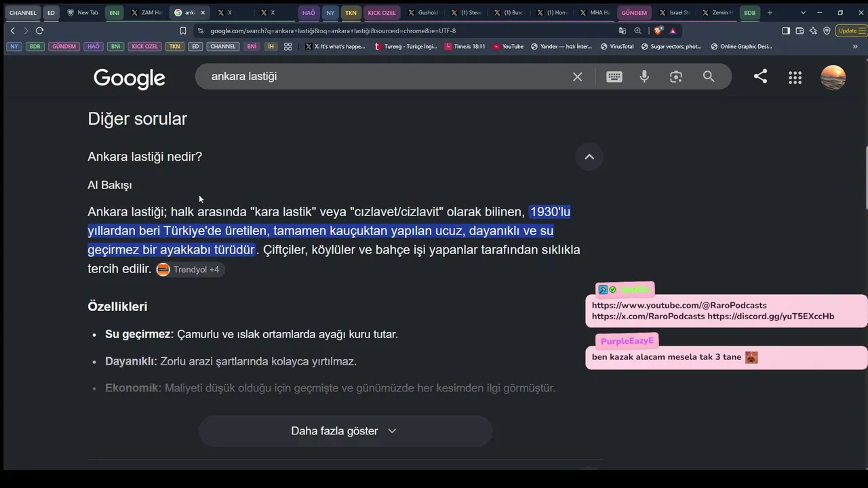
Task: Switch to the Israel tab
Action: pos(674,12)
